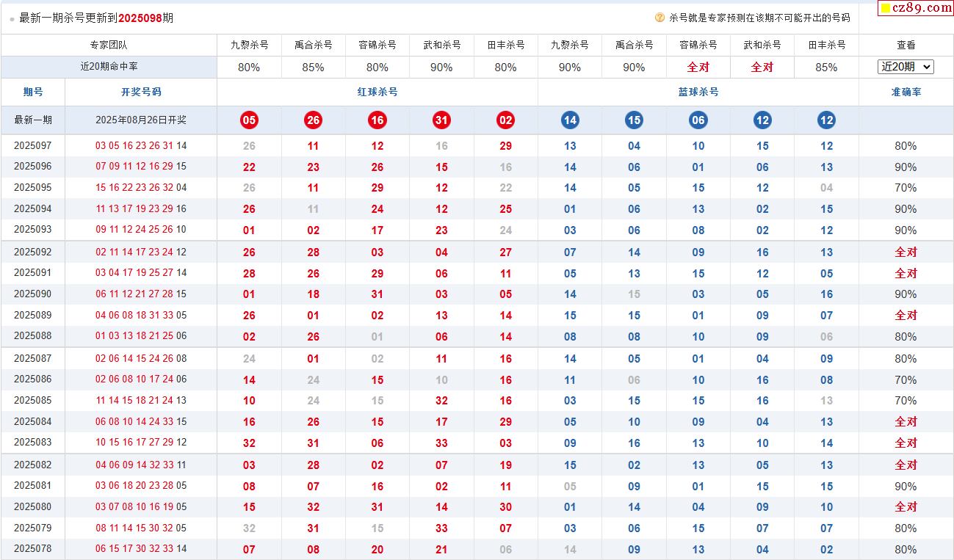Open the 近20期 period dropdown
Screen dimensions: 954x560
[906, 67]
